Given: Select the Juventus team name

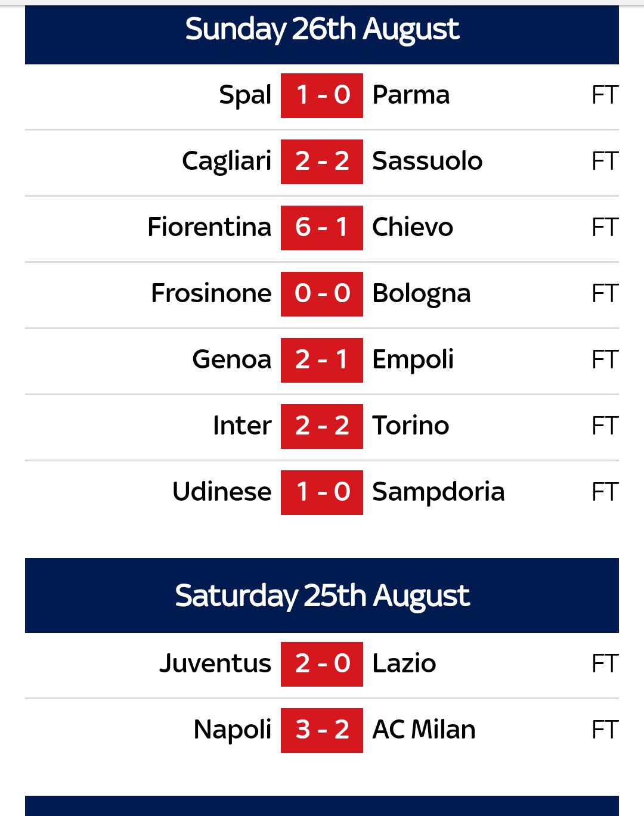Looking at the screenshot, I should click(215, 663).
